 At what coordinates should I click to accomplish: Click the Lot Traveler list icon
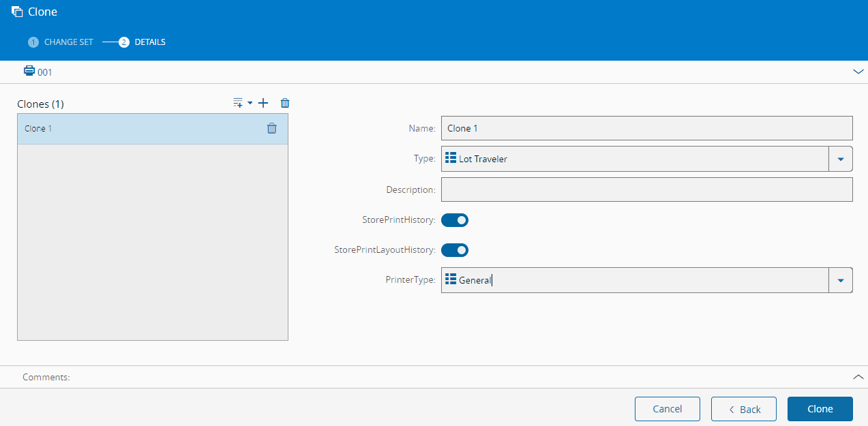tap(451, 158)
